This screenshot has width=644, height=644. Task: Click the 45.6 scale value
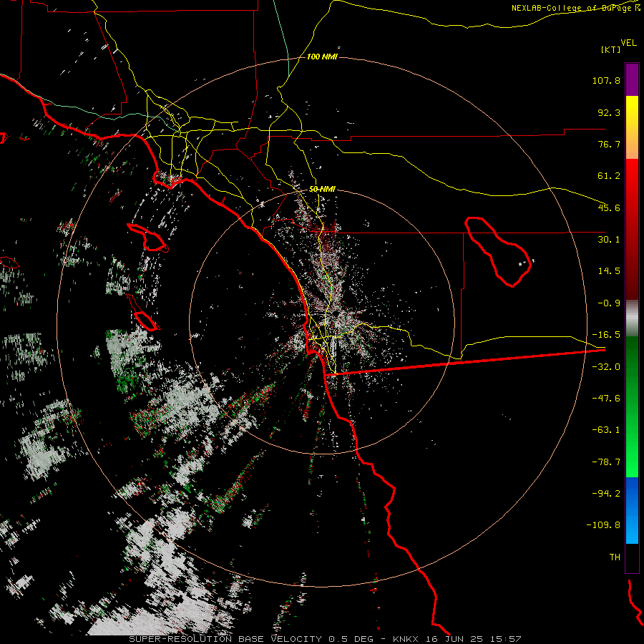tap(609, 208)
